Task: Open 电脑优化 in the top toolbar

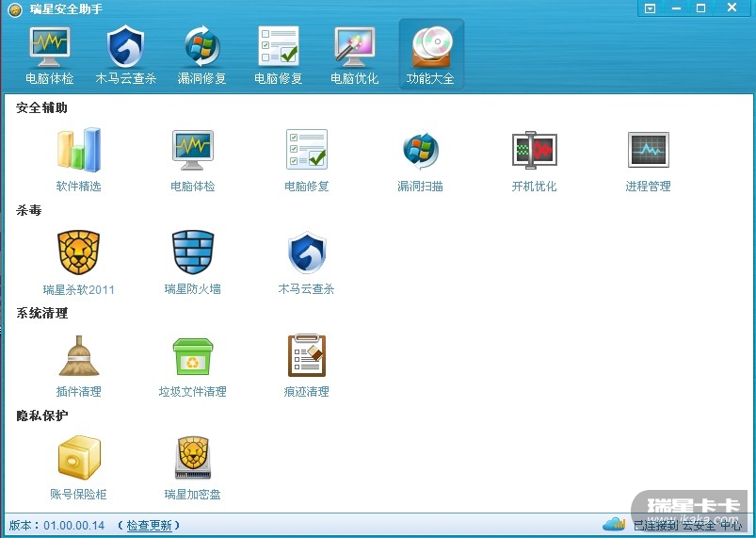Action: point(354,56)
